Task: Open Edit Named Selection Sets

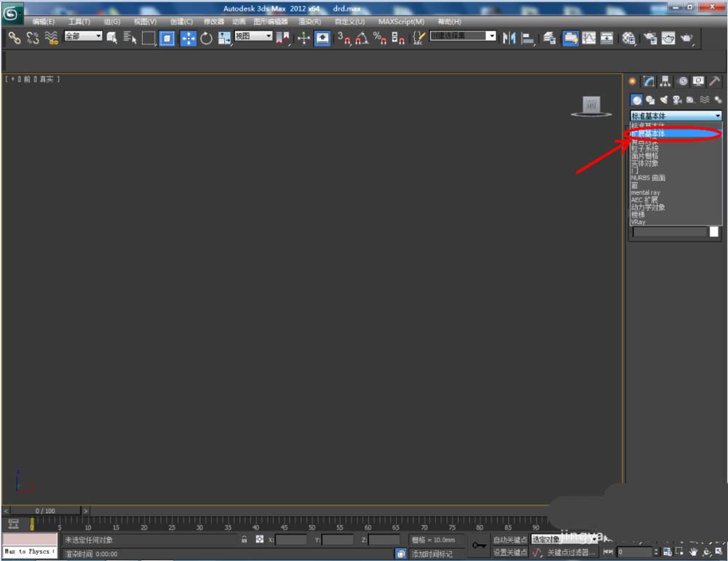Action: [x=419, y=38]
